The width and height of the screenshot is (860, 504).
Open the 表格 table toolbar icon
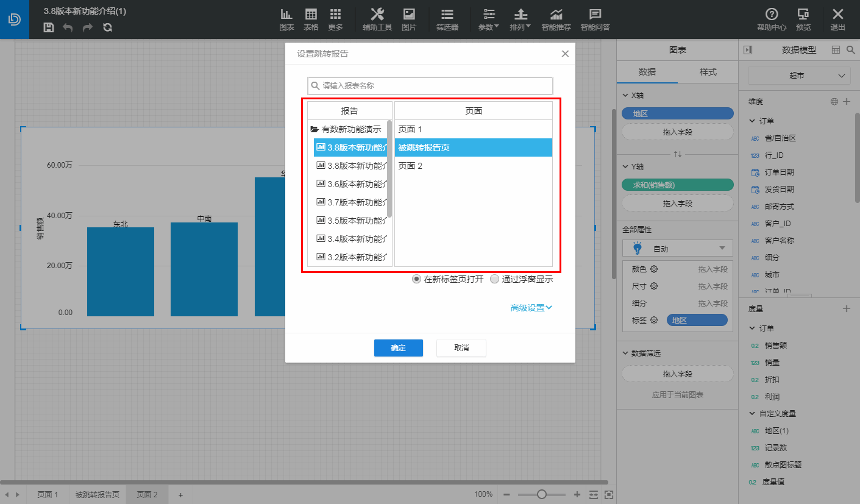[311, 20]
